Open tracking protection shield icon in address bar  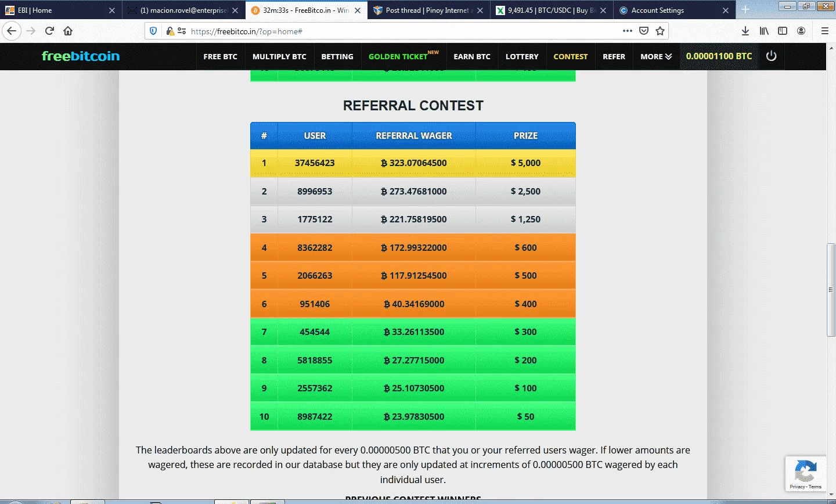(153, 31)
